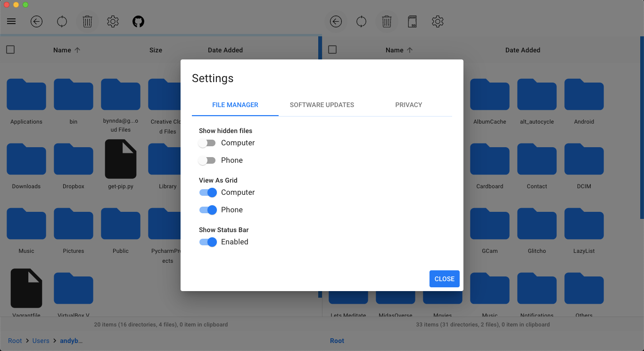Open the Pictures folder

point(74,224)
